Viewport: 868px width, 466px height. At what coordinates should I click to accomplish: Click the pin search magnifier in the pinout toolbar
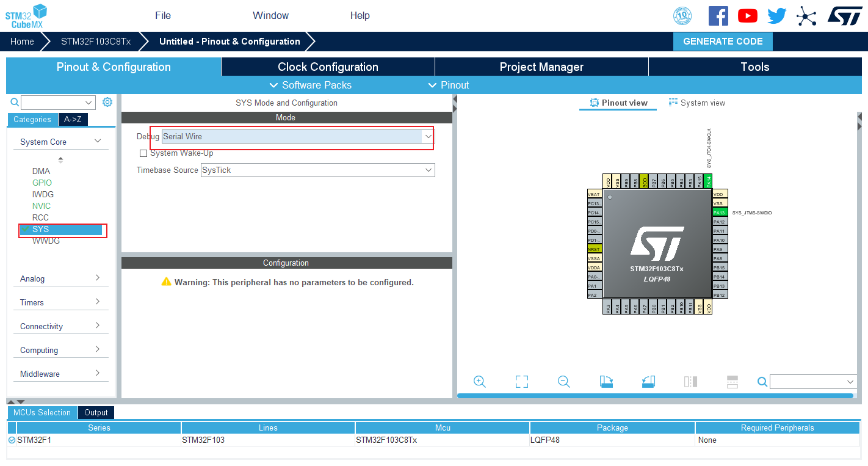pyautogui.click(x=762, y=381)
